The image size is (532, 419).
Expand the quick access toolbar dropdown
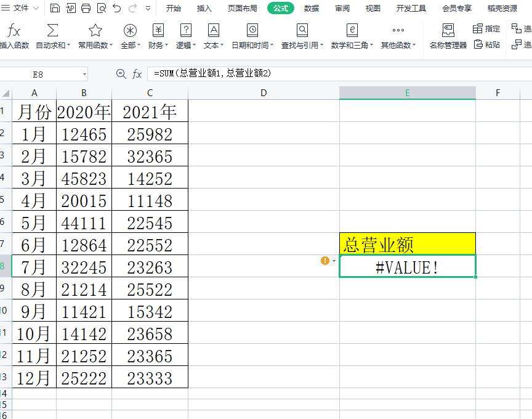(x=148, y=8)
